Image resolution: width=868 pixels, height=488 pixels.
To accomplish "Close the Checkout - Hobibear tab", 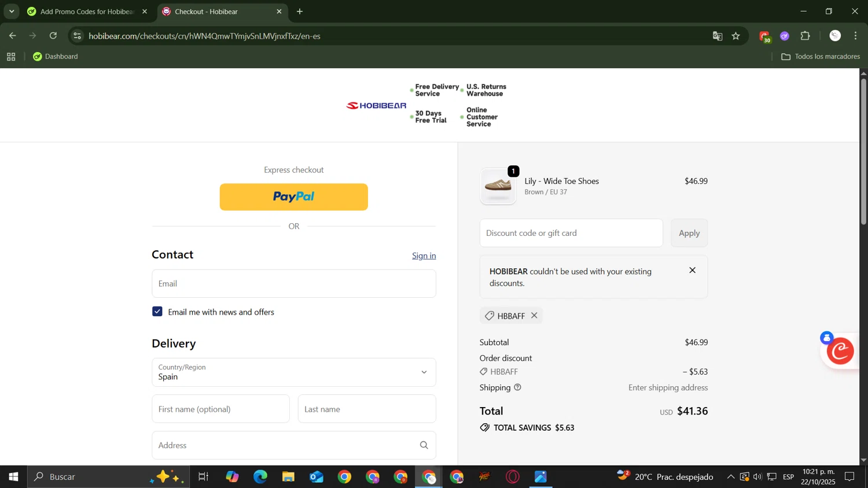I will (279, 12).
